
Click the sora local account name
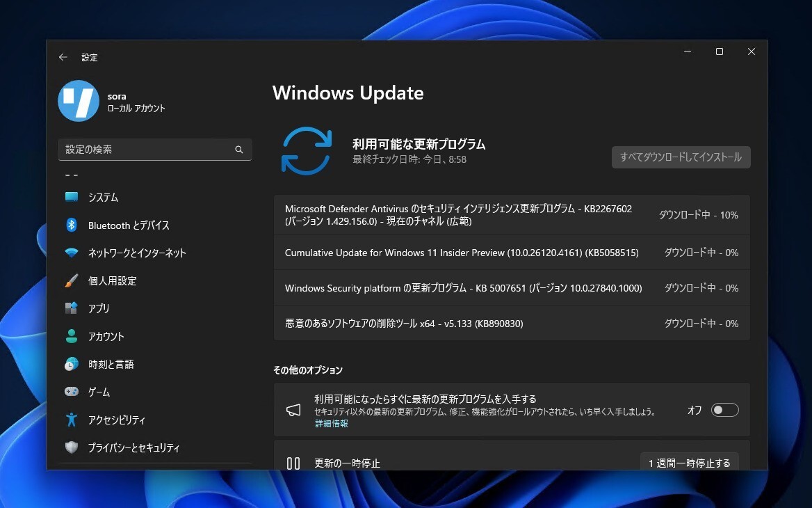point(117,97)
